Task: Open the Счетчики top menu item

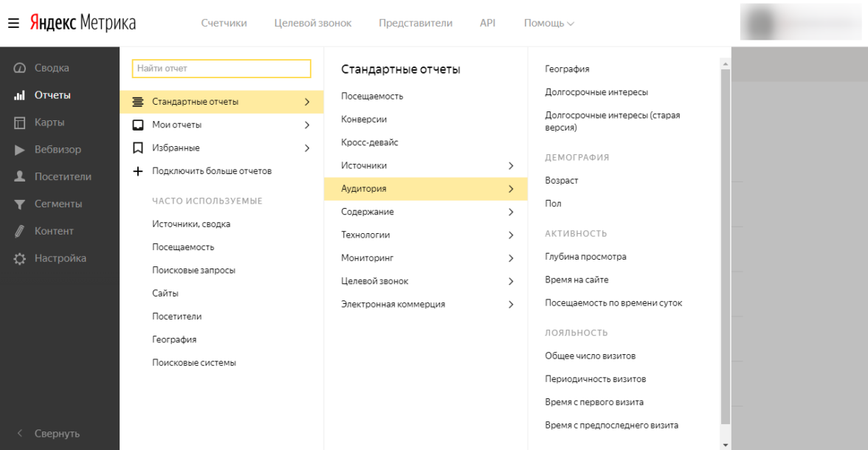Action: pyautogui.click(x=224, y=23)
